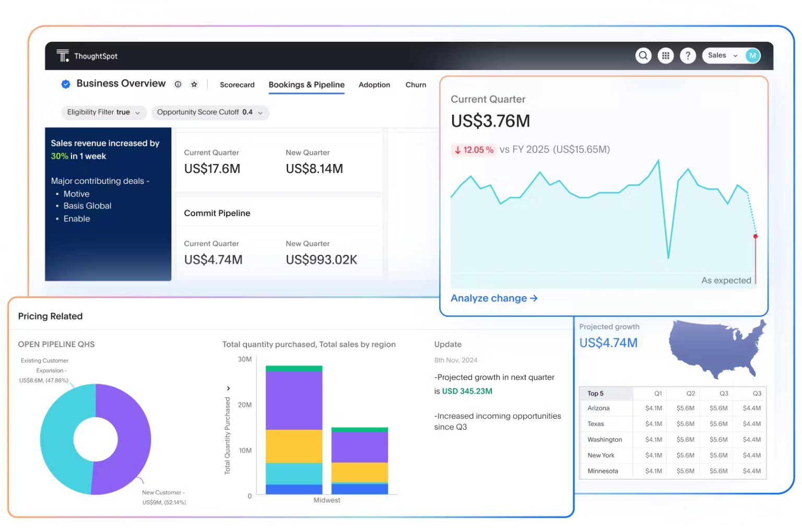Toggle the Eligibility Filter chip

click(x=103, y=112)
